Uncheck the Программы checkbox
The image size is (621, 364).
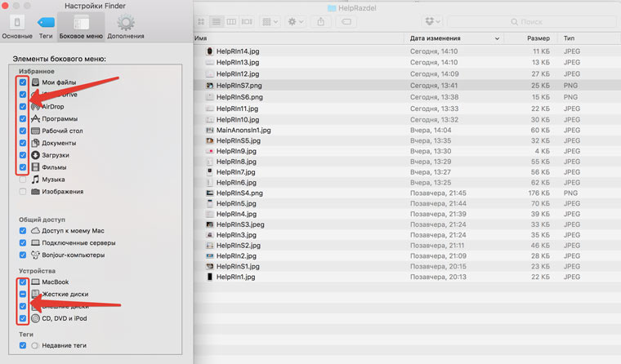(23, 118)
